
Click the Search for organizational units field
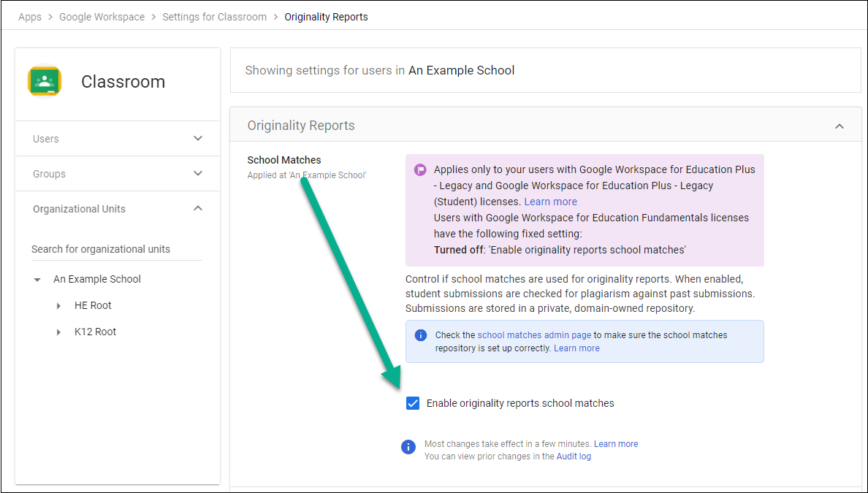click(x=117, y=250)
